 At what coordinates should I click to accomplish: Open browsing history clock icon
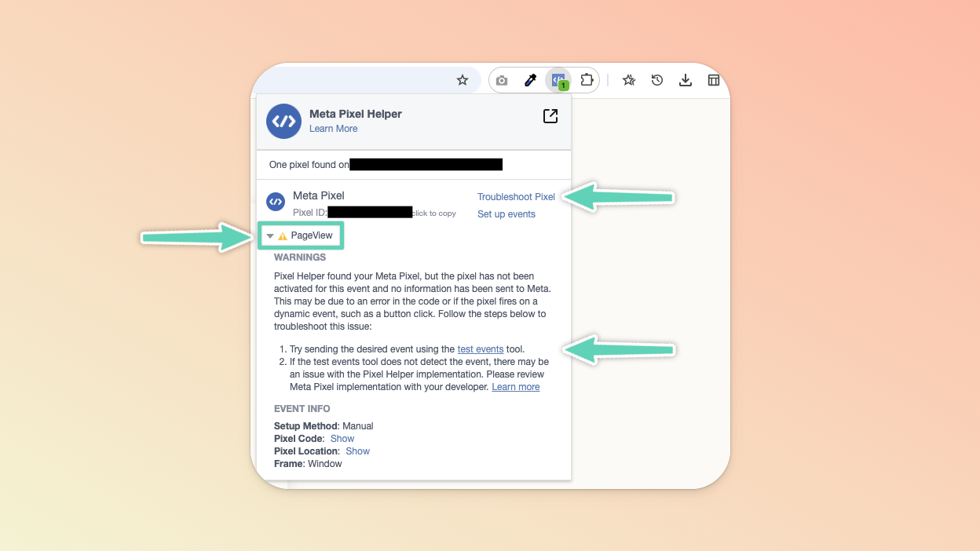pos(657,80)
